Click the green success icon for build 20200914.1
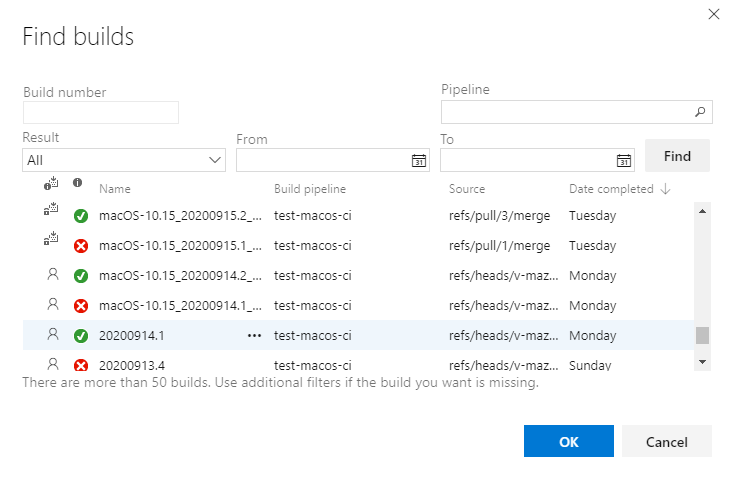 point(81,336)
